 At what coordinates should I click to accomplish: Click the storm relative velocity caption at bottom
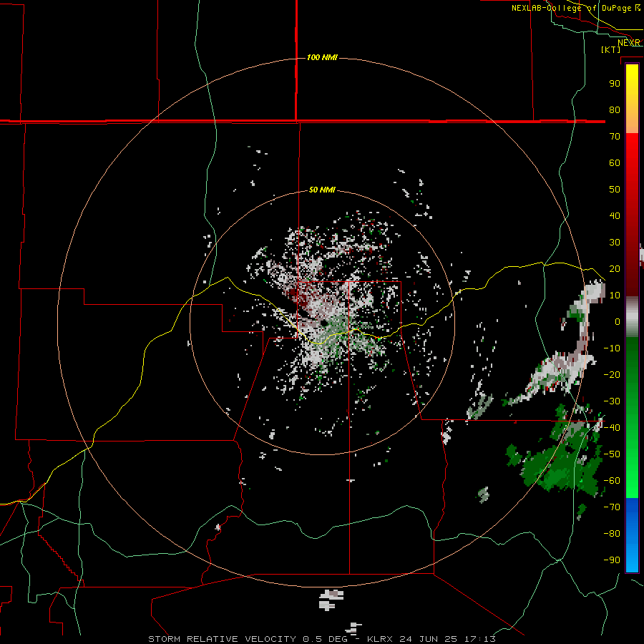coord(322,639)
